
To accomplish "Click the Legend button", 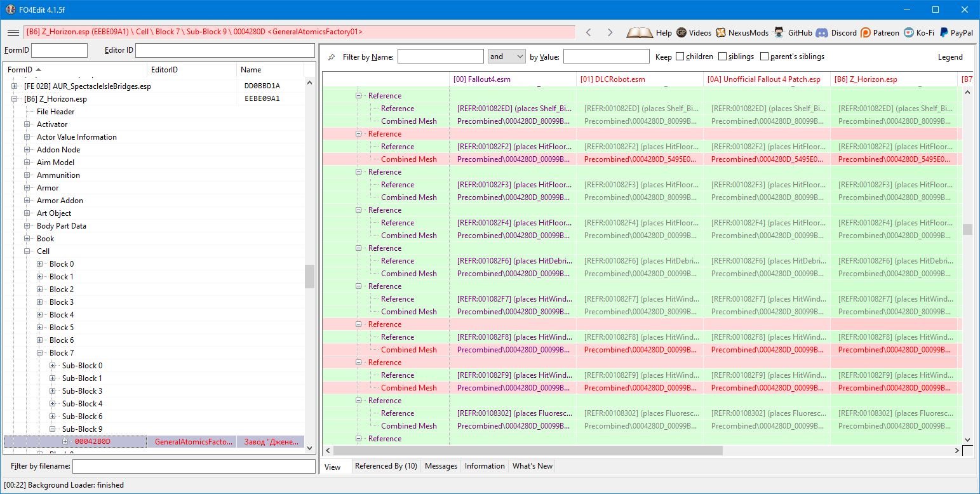I will (950, 57).
